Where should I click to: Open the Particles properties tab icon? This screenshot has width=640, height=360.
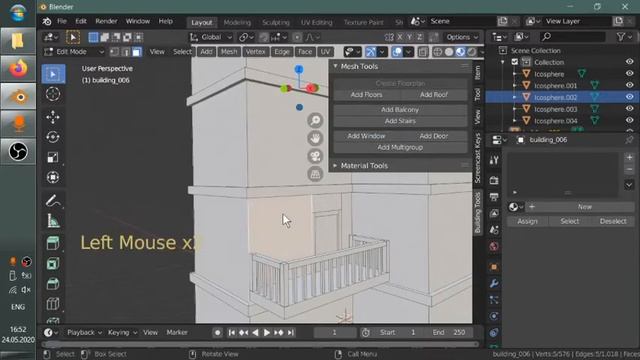(494, 300)
